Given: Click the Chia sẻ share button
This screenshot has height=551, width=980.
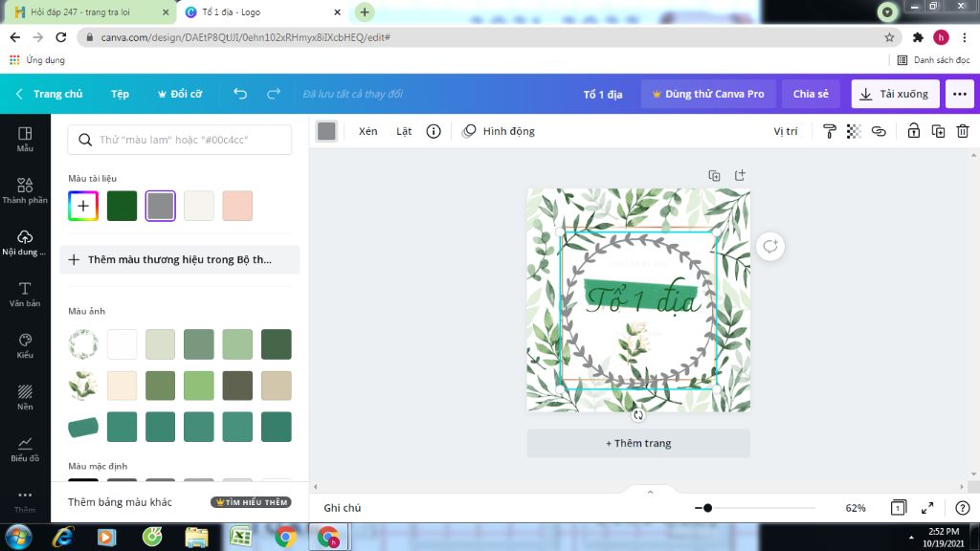Looking at the screenshot, I should [x=811, y=94].
